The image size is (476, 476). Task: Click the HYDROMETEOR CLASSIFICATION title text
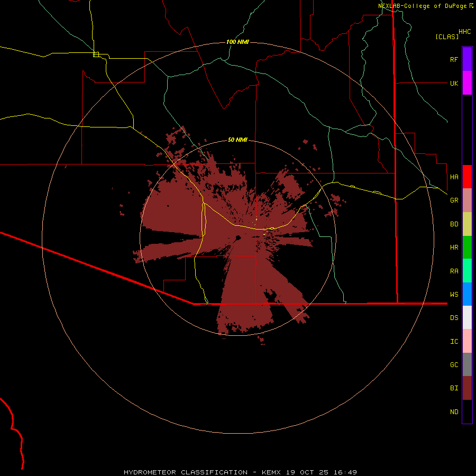point(186,472)
